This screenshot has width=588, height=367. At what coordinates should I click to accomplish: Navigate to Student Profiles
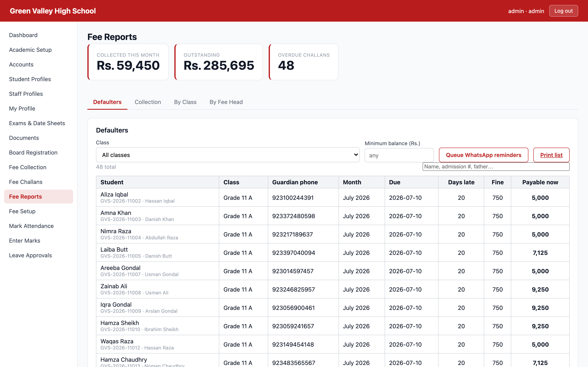pyautogui.click(x=30, y=79)
